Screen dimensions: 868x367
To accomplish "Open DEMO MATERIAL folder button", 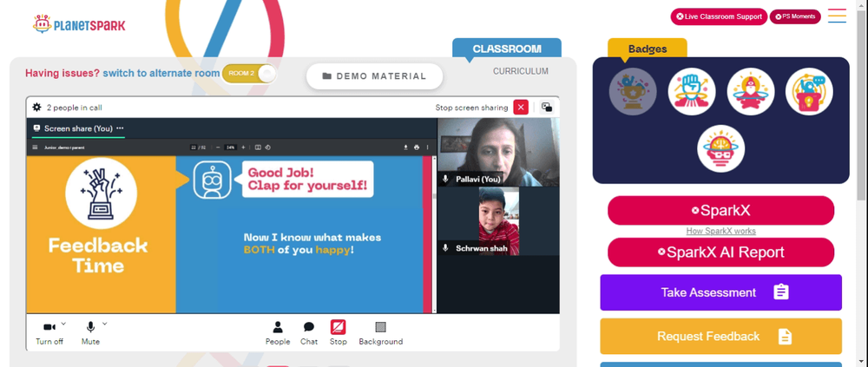I will click(x=374, y=76).
